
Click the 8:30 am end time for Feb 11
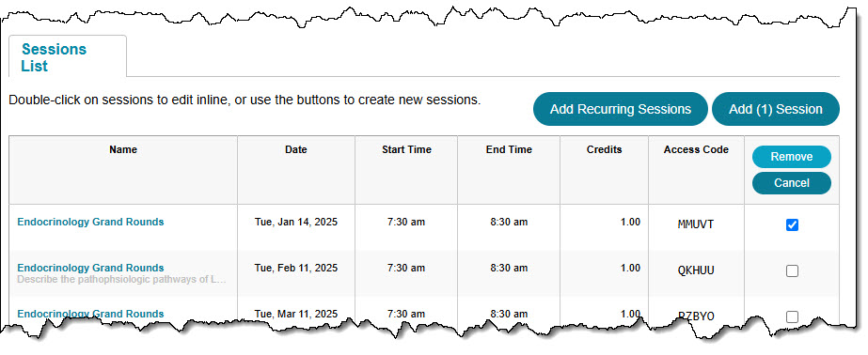click(509, 269)
